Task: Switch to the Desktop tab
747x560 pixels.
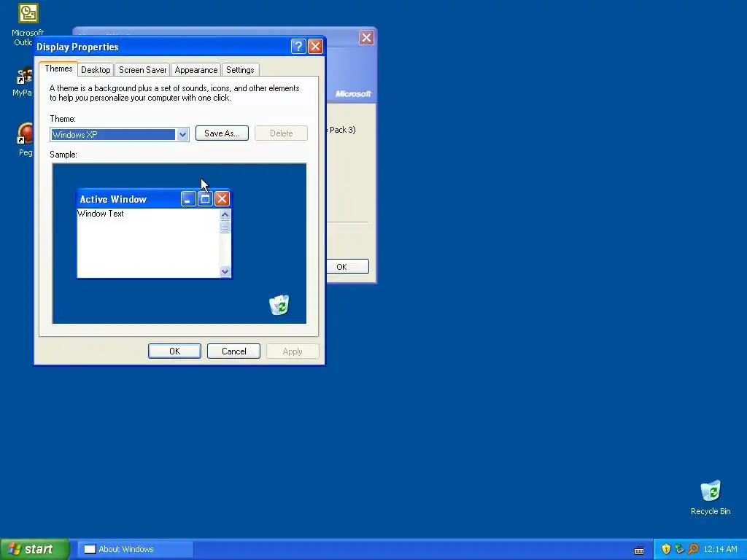Action: tap(96, 69)
